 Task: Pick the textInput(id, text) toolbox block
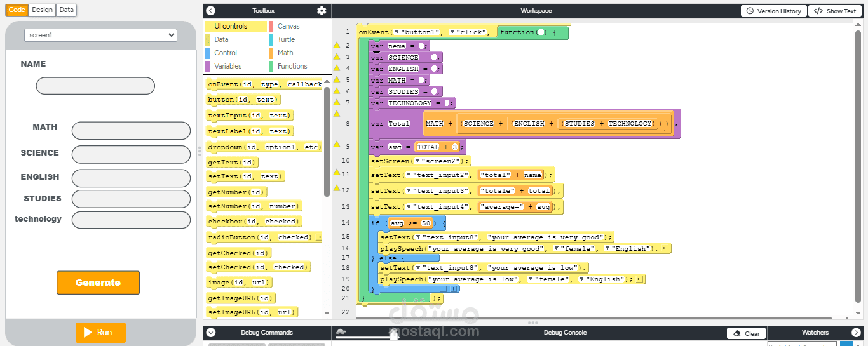249,116
